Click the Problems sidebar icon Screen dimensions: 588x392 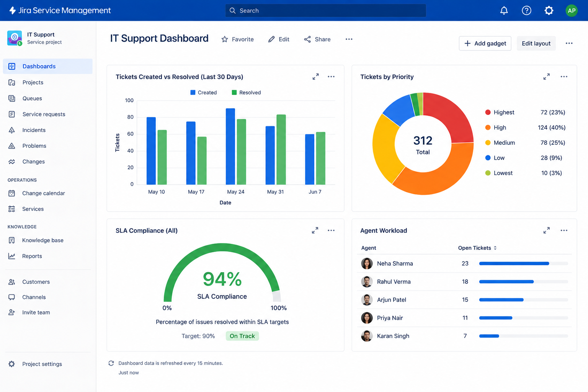pos(12,146)
